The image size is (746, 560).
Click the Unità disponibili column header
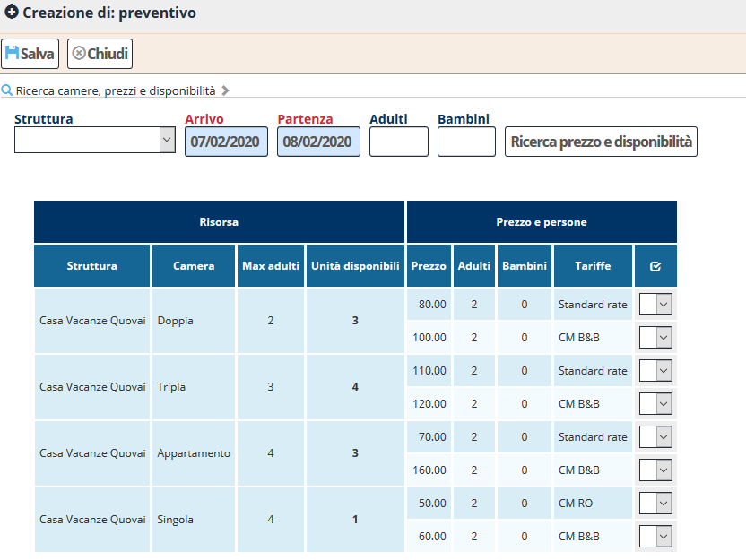point(355,266)
